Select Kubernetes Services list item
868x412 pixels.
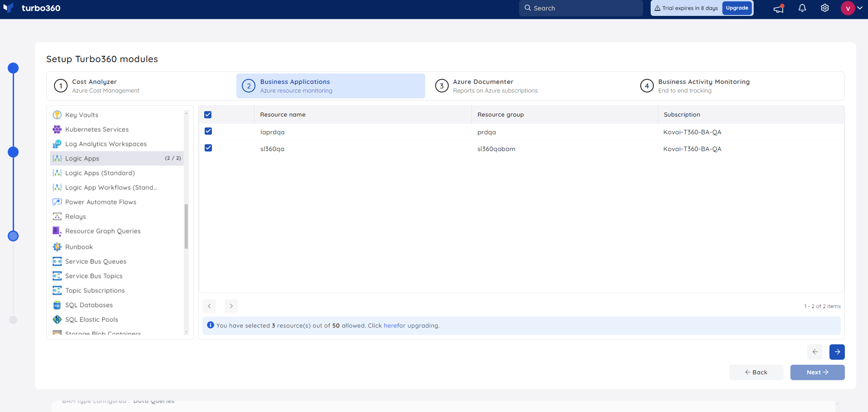(x=117, y=129)
